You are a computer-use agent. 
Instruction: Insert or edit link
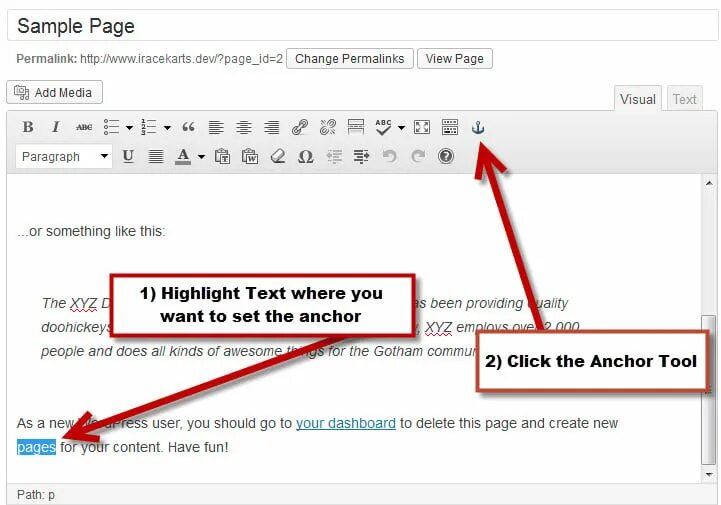point(300,127)
